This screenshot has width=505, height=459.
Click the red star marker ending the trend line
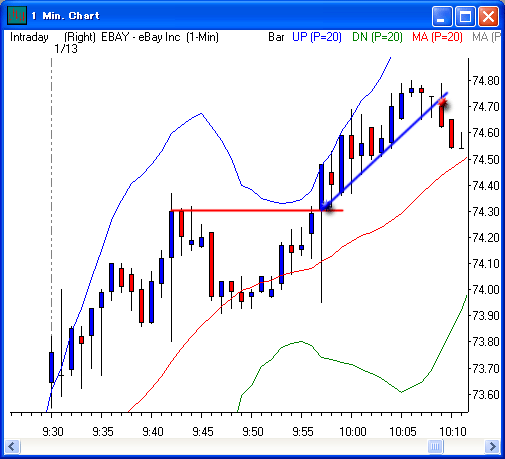443,102
